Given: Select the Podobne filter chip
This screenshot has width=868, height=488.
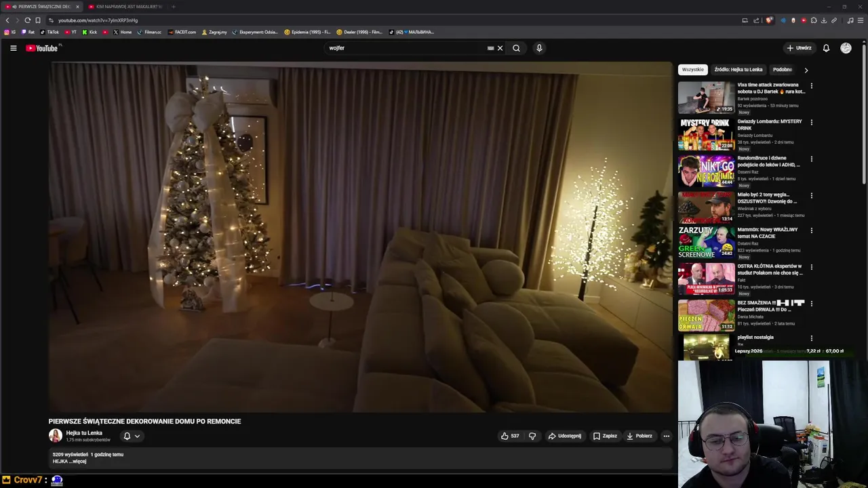Looking at the screenshot, I should (783, 70).
